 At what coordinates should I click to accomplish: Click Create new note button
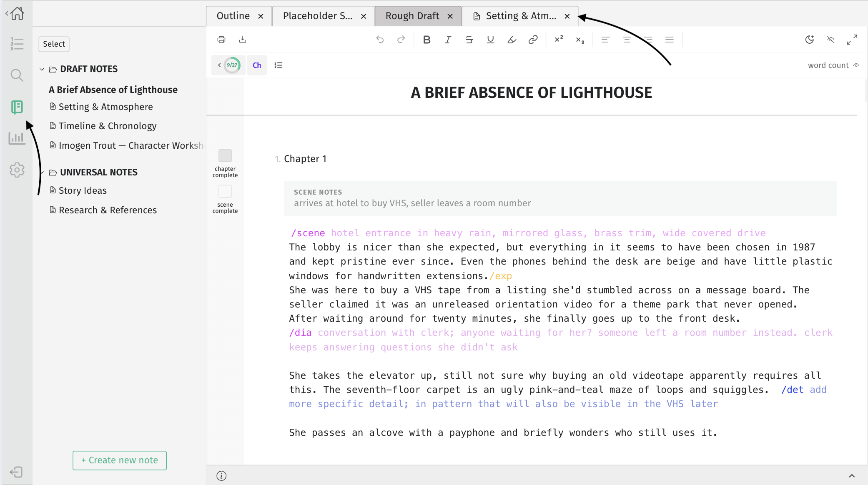pyautogui.click(x=120, y=460)
